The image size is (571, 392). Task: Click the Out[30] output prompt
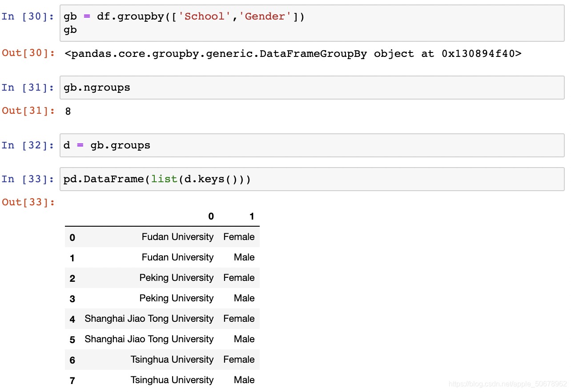click(28, 53)
